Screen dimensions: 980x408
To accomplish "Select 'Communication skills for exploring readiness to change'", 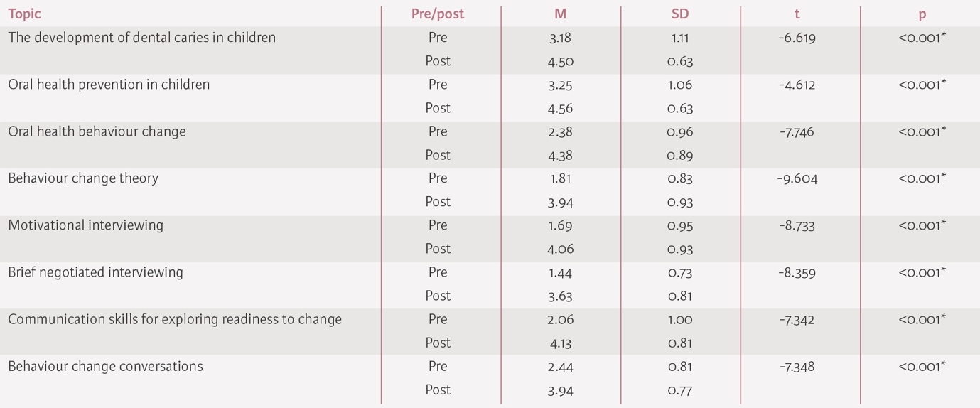I will [x=175, y=319].
